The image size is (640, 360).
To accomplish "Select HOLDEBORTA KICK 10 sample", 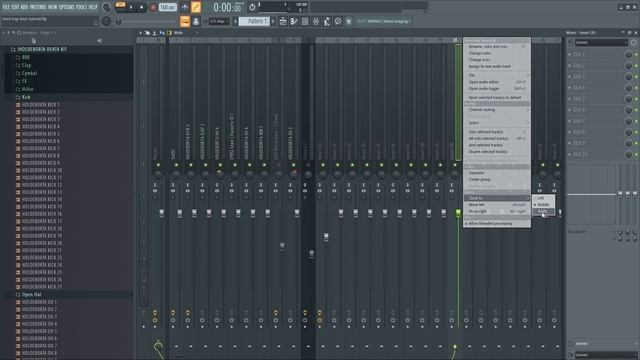I will pos(39,170).
